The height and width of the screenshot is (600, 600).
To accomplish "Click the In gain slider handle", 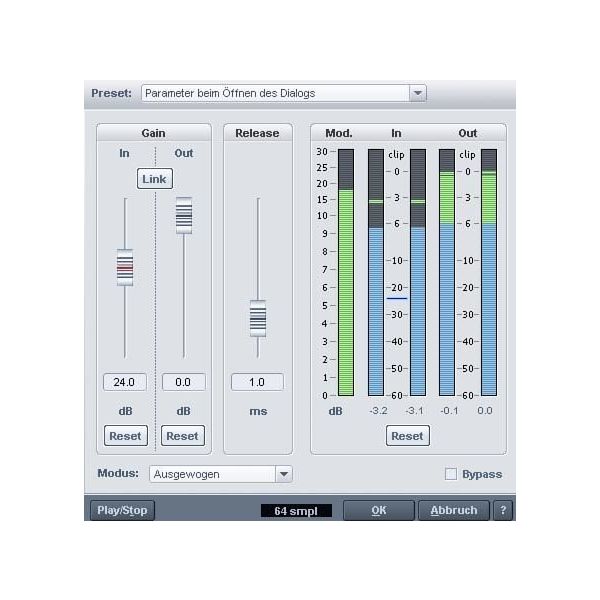I will pos(125,267).
